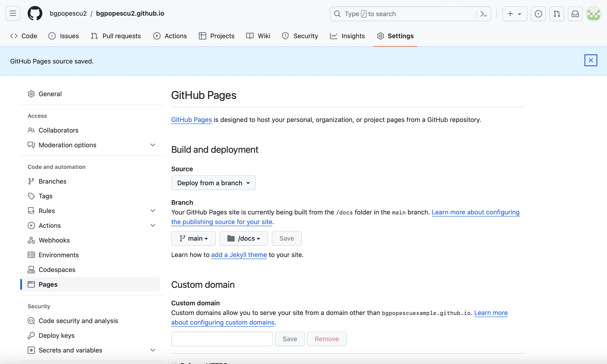Switch to the Insights tab

point(347,36)
